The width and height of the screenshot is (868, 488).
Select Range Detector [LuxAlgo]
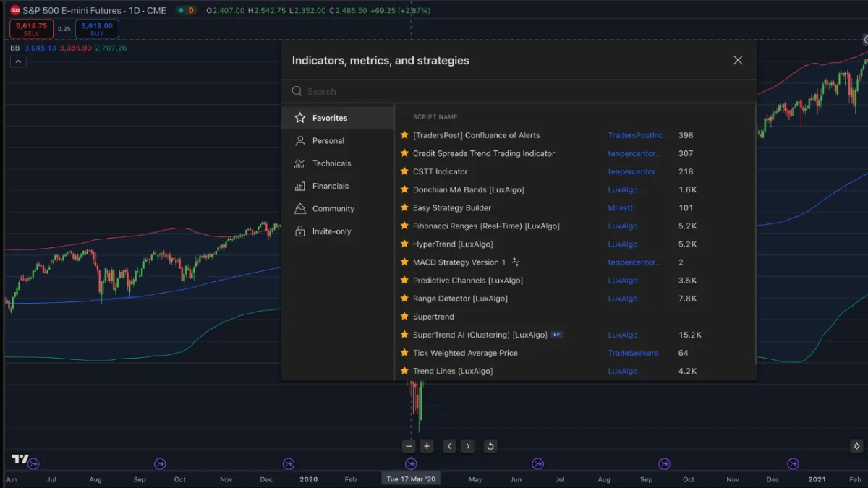tap(460, 298)
